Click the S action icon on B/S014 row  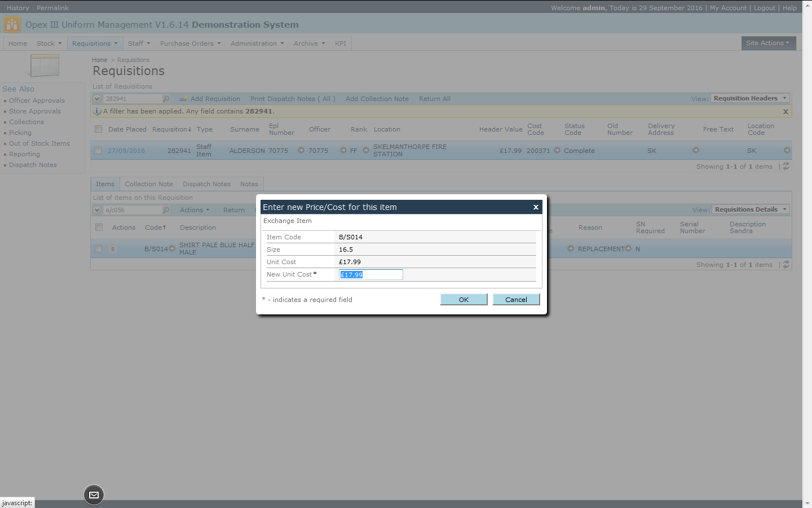[x=113, y=249]
